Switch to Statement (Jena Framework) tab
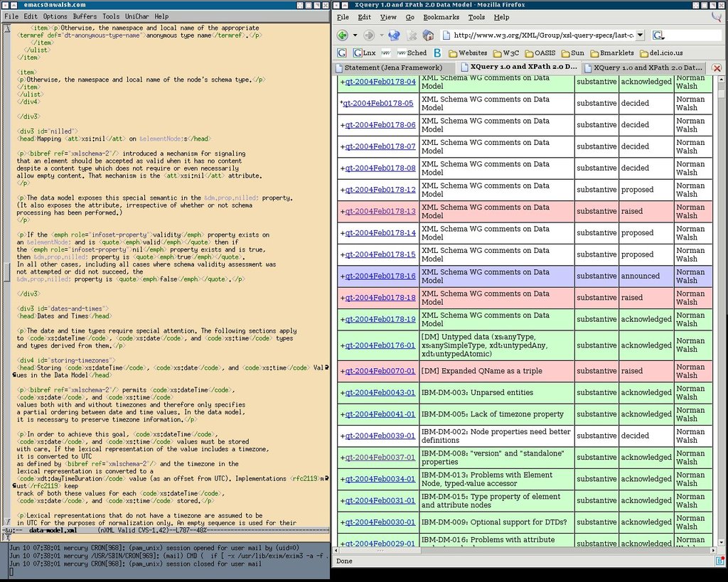This screenshot has width=728, height=582. click(394, 68)
